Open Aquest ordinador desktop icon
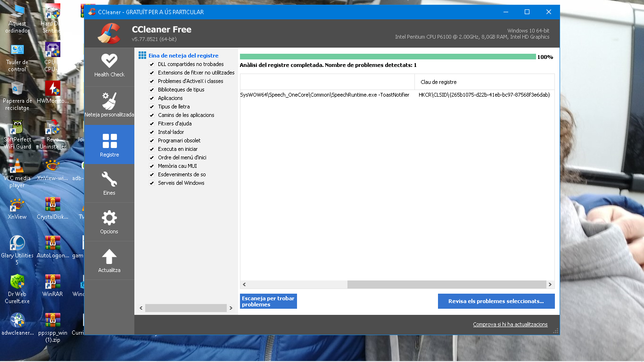The height and width of the screenshot is (362, 644). point(17,20)
